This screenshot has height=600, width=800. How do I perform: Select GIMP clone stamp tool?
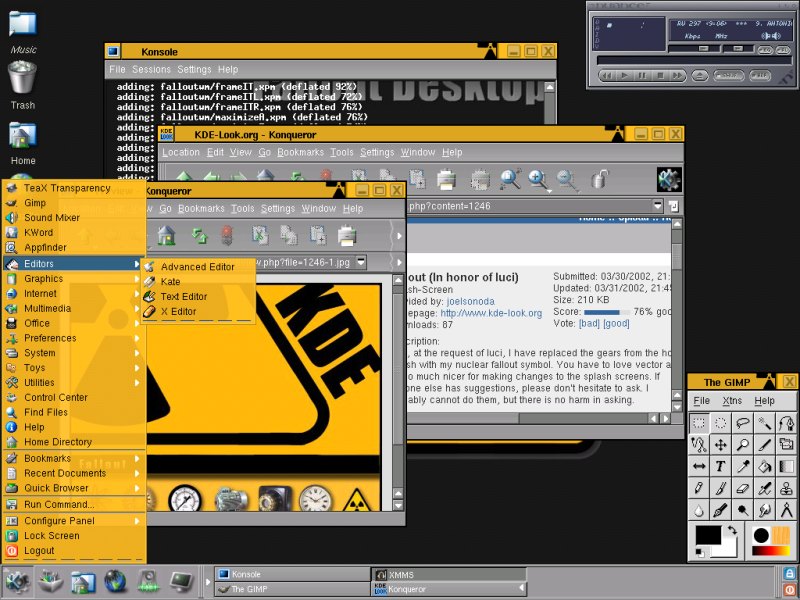pos(786,488)
